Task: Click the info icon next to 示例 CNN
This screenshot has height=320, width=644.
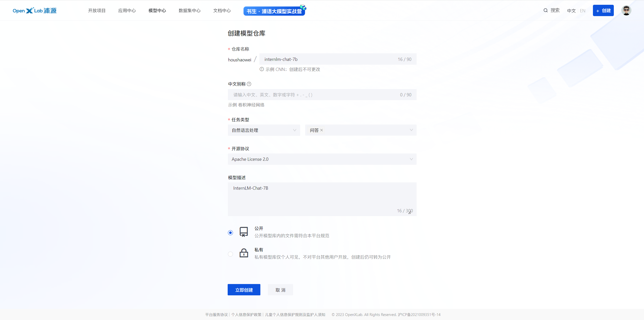Action: [262, 69]
